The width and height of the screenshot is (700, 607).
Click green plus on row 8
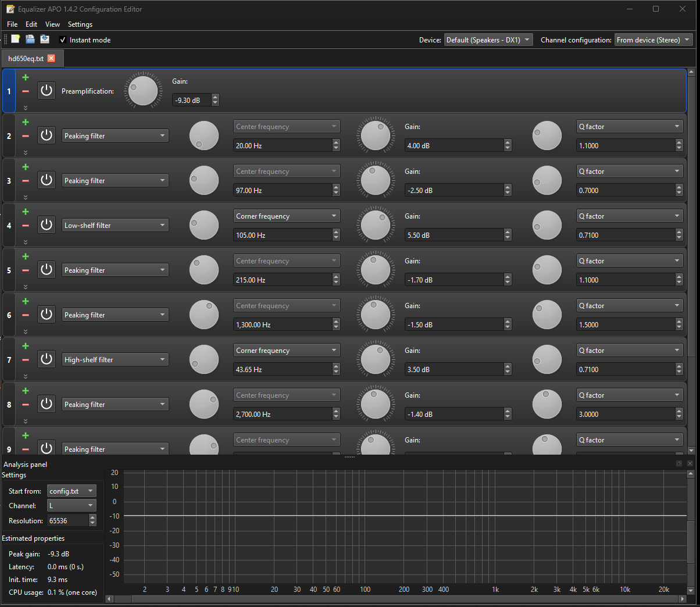coord(26,391)
